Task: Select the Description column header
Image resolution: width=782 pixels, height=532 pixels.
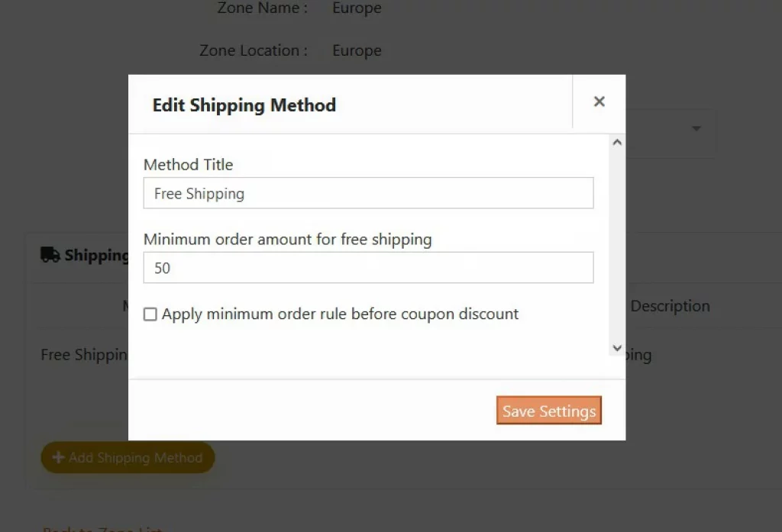Action: tap(670, 305)
